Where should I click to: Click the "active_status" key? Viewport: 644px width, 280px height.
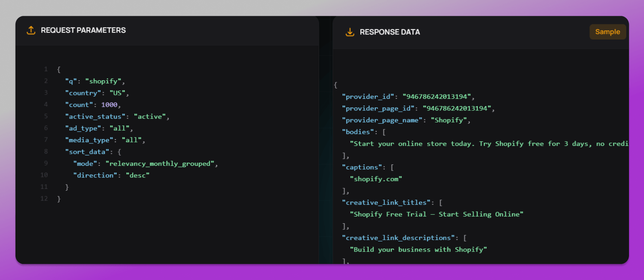pyautogui.click(x=95, y=116)
